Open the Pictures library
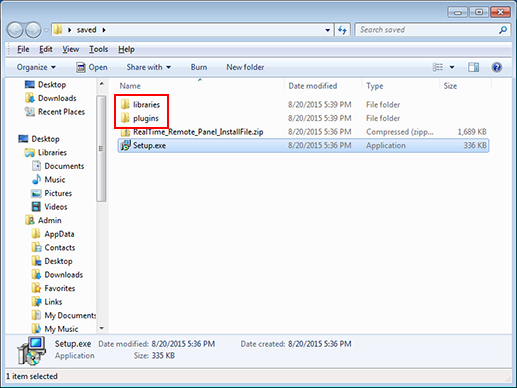 pos(52,193)
